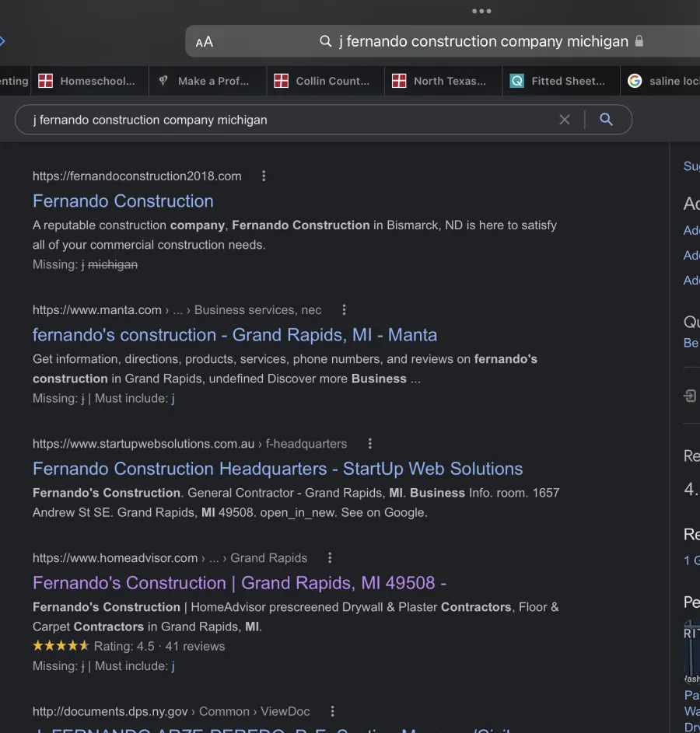Click the fernandoconstruction2018.com URL text
The height and width of the screenshot is (733, 700).
click(137, 176)
